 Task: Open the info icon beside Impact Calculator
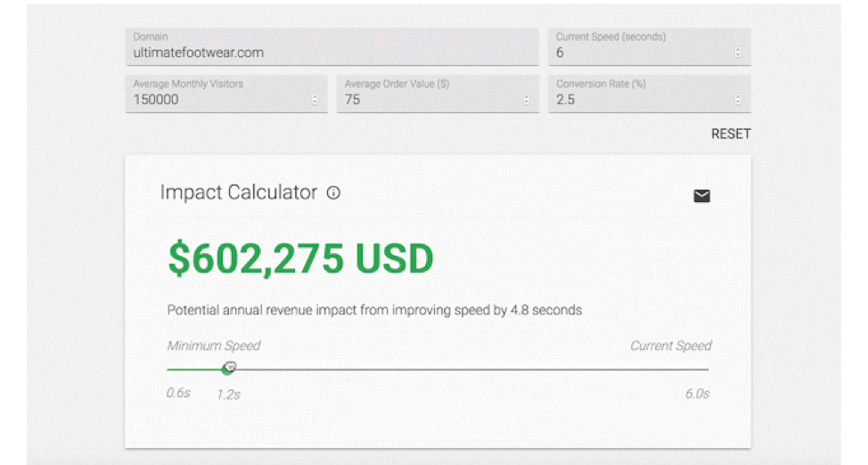tap(333, 192)
